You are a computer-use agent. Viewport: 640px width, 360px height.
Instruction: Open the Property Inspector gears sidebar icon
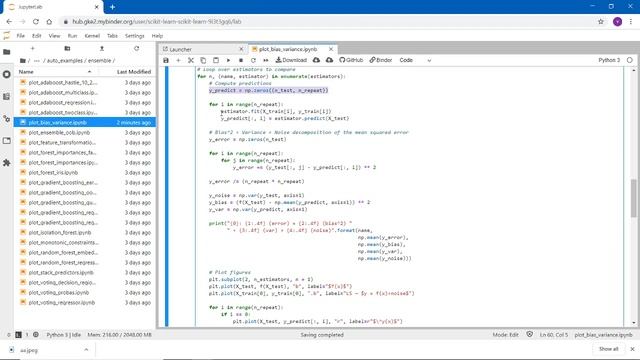[x=7, y=119]
